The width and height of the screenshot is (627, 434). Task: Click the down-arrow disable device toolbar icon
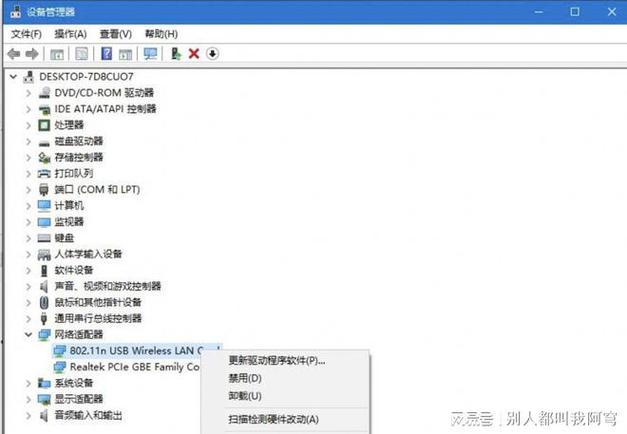point(212,54)
